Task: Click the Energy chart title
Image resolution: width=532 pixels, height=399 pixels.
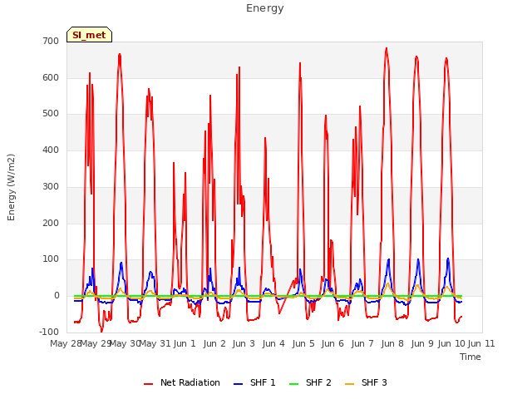Action: tap(265, 8)
